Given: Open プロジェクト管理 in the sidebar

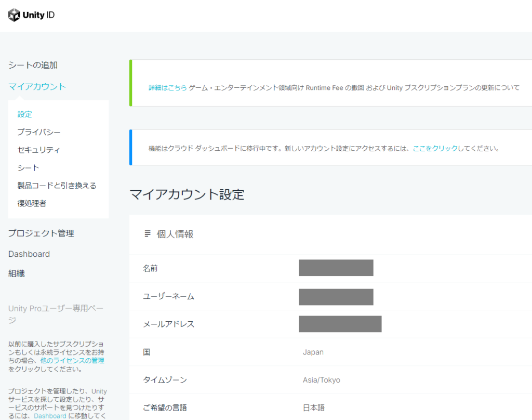Looking at the screenshot, I should point(41,233).
